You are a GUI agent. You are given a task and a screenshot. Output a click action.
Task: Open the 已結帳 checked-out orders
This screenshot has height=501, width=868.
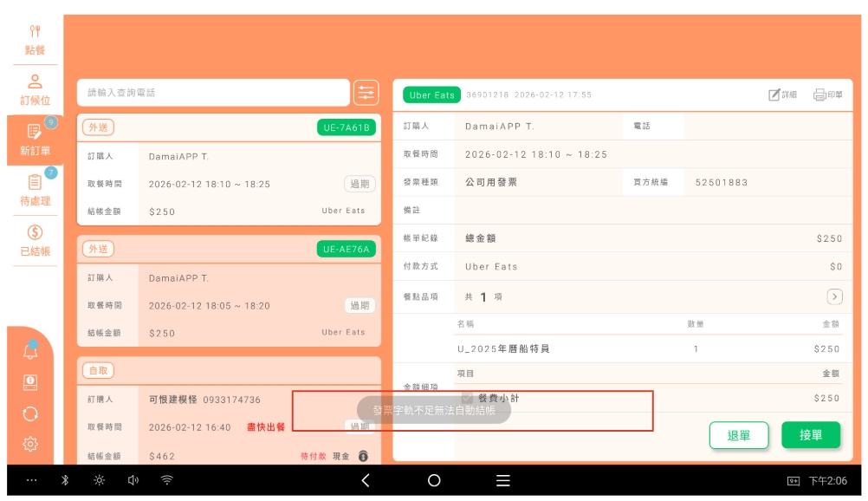[x=35, y=241]
